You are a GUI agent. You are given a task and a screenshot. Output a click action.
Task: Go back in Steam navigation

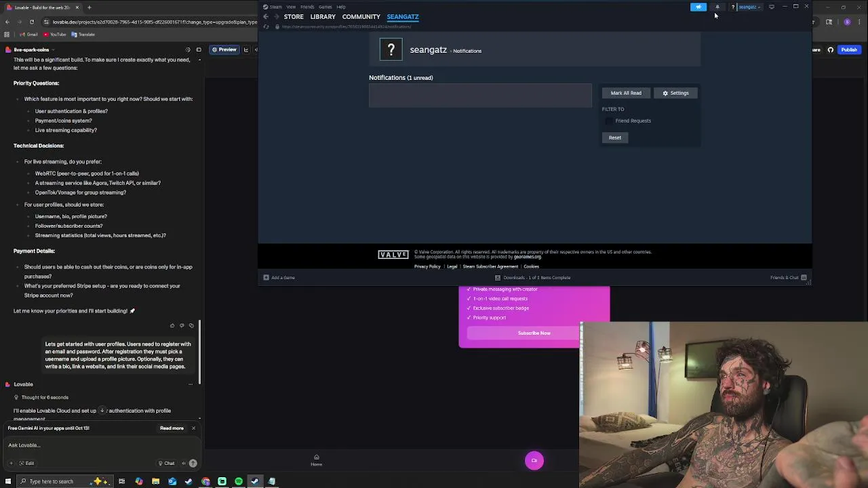pos(266,16)
